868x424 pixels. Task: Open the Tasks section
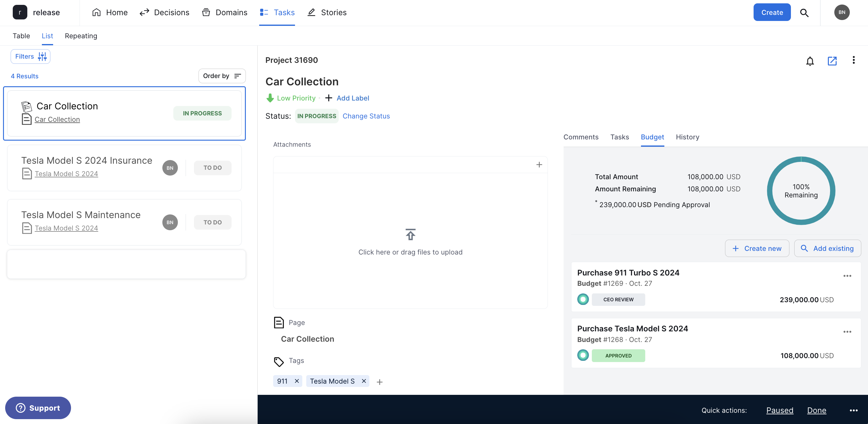(277, 12)
